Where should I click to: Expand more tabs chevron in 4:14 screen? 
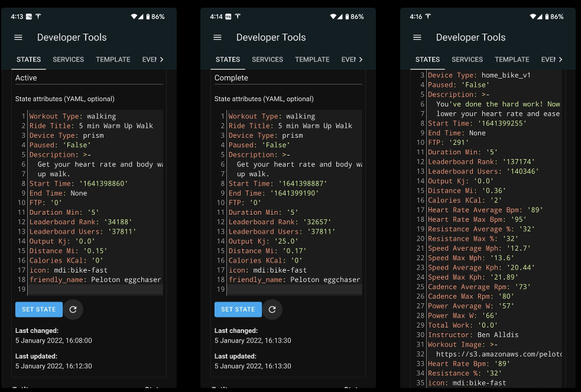tap(361, 59)
